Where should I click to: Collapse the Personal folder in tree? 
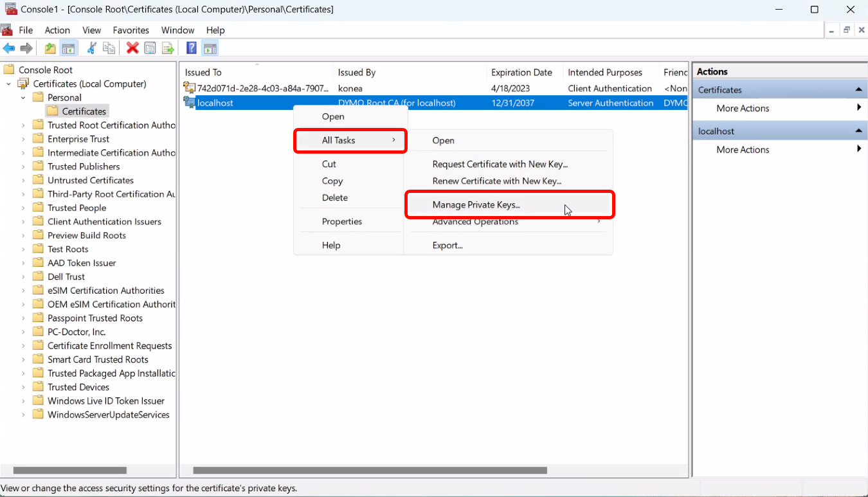click(23, 98)
